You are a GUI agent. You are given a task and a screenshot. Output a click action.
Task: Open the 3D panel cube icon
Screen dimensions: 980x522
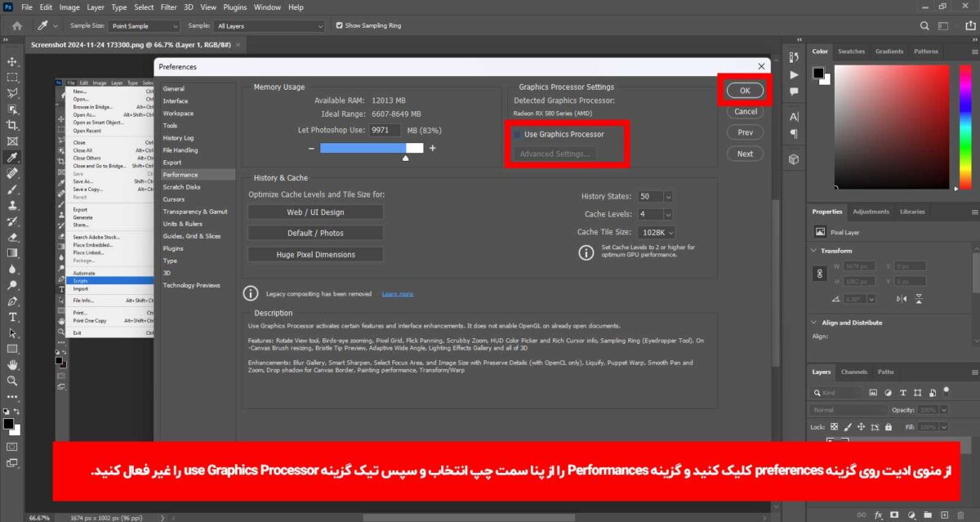point(794,159)
